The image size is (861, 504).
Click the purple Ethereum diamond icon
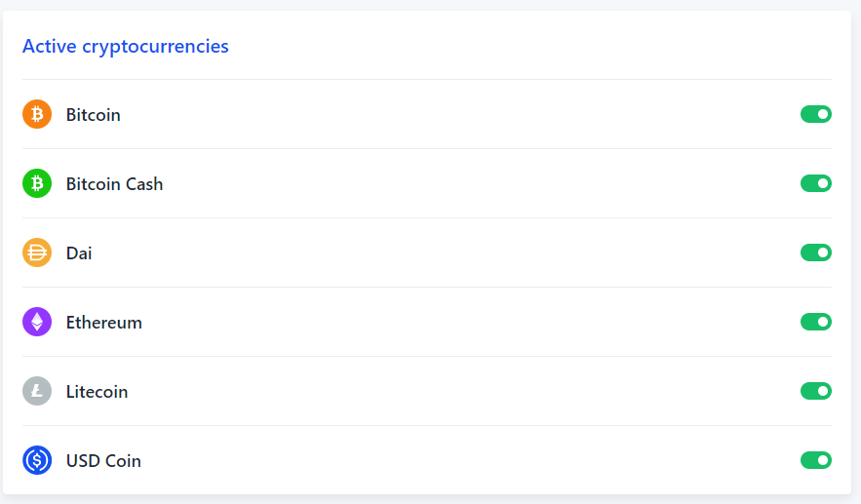coord(37,322)
